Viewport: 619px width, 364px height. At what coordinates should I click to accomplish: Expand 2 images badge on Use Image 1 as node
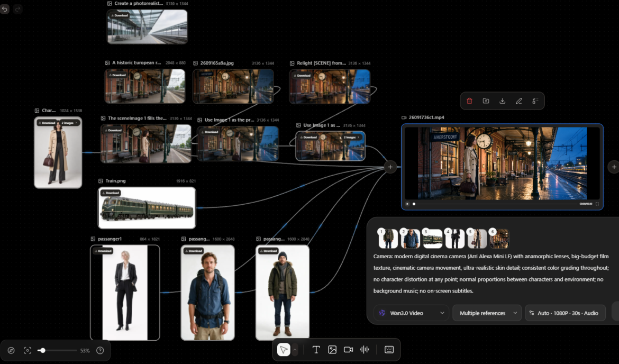coord(351,138)
